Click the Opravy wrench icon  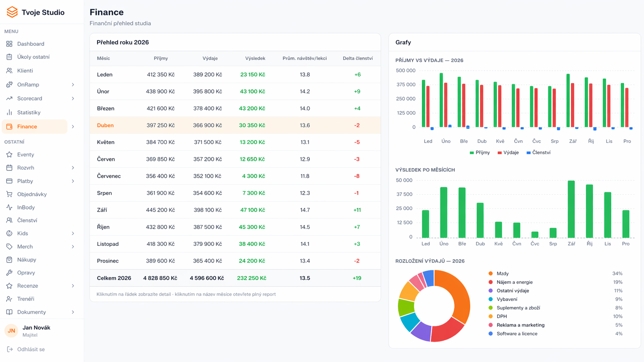pos(9,272)
